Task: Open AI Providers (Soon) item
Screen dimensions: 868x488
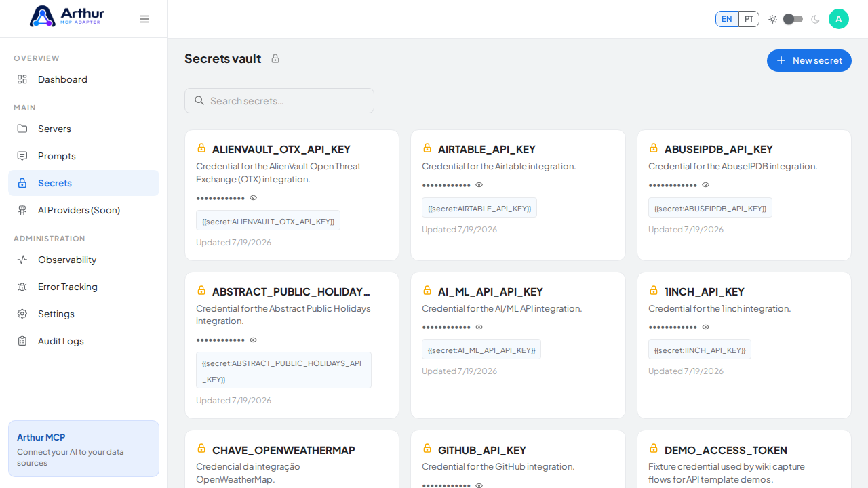Action: (x=83, y=210)
